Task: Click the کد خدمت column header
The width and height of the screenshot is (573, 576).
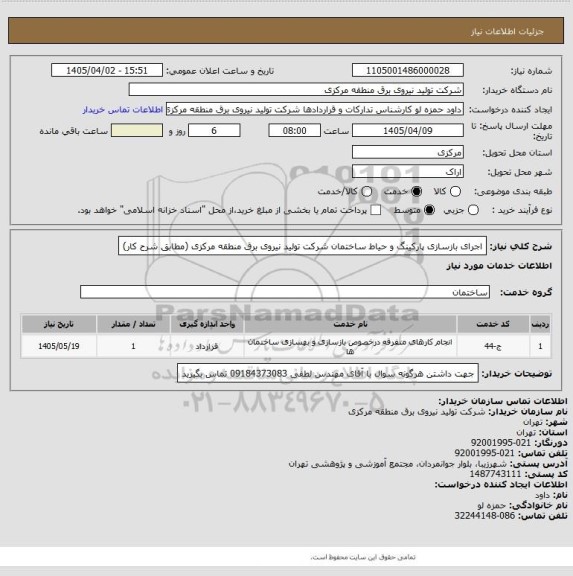Action: pos(493,324)
